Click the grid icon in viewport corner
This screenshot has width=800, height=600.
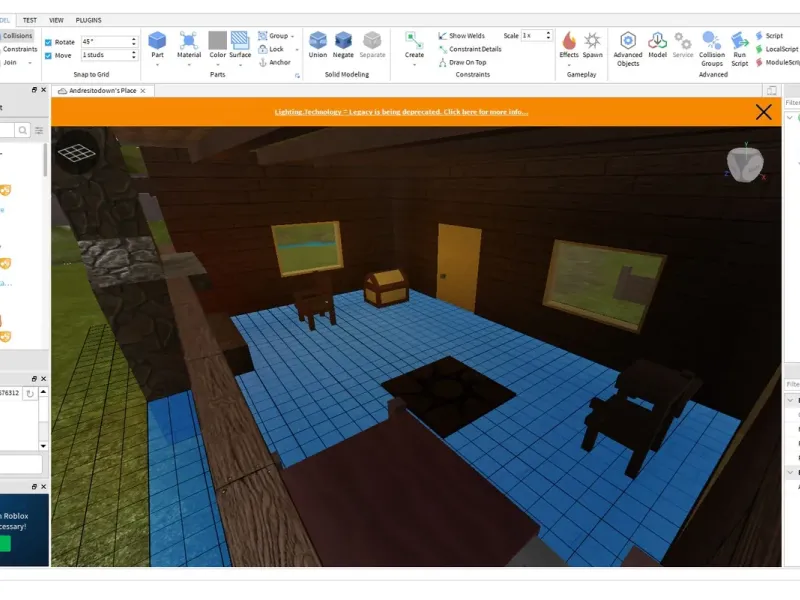[76, 153]
